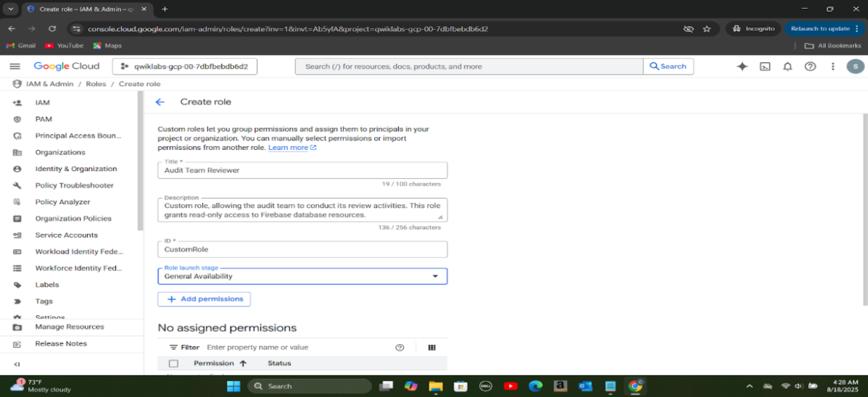868x397 pixels.
Task: Open the help question mark icon in header
Action: tap(810, 67)
